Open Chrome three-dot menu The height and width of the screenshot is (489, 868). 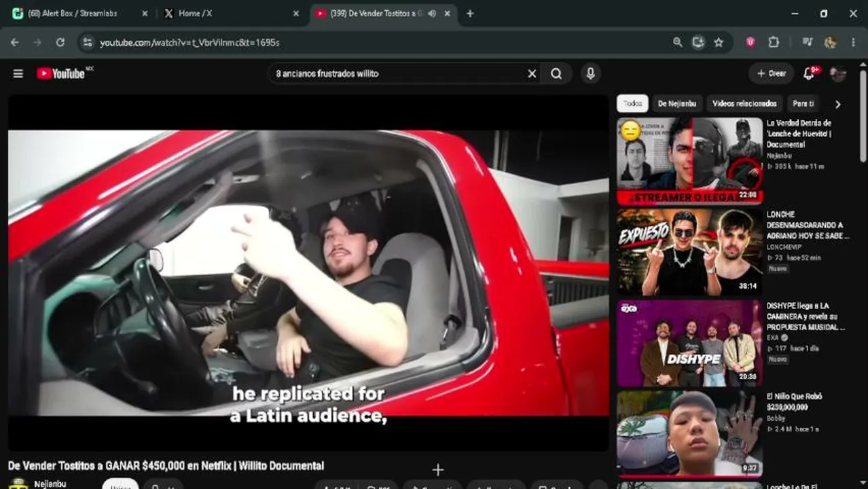tap(853, 42)
